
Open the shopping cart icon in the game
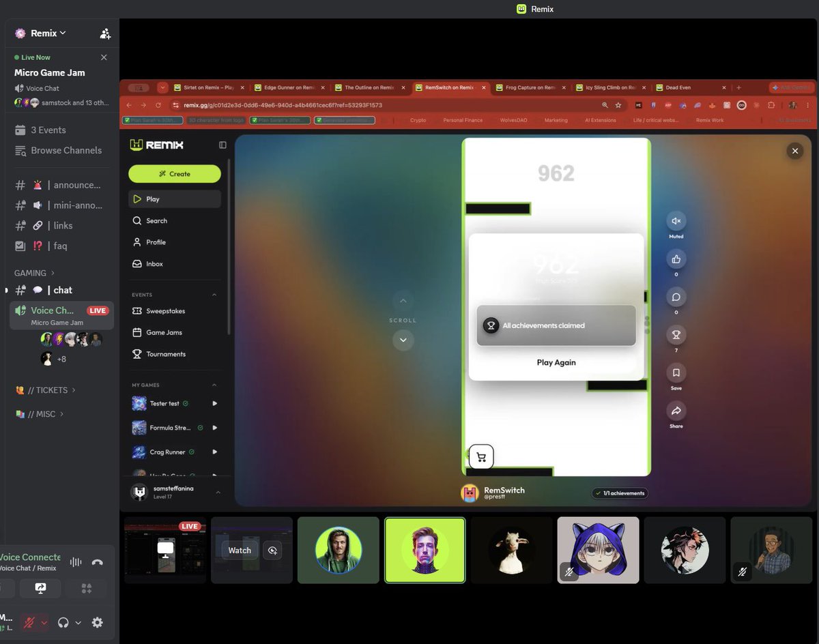[481, 457]
